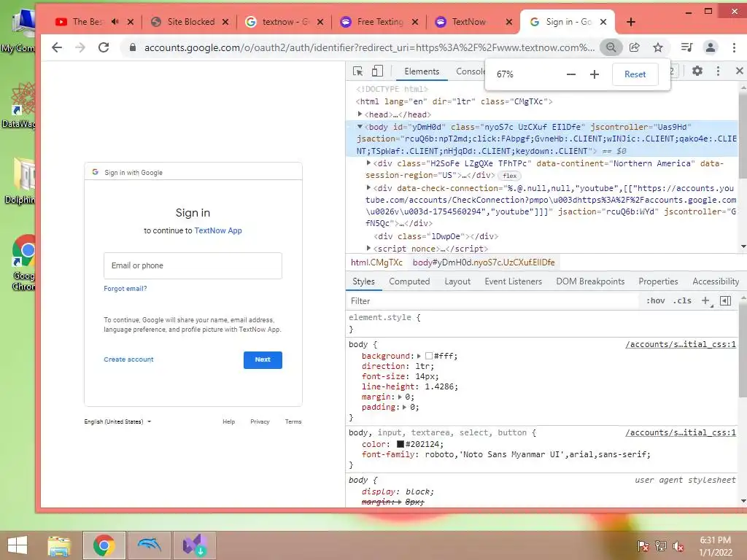Mute the YouTube tab audio icon

(x=115, y=22)
